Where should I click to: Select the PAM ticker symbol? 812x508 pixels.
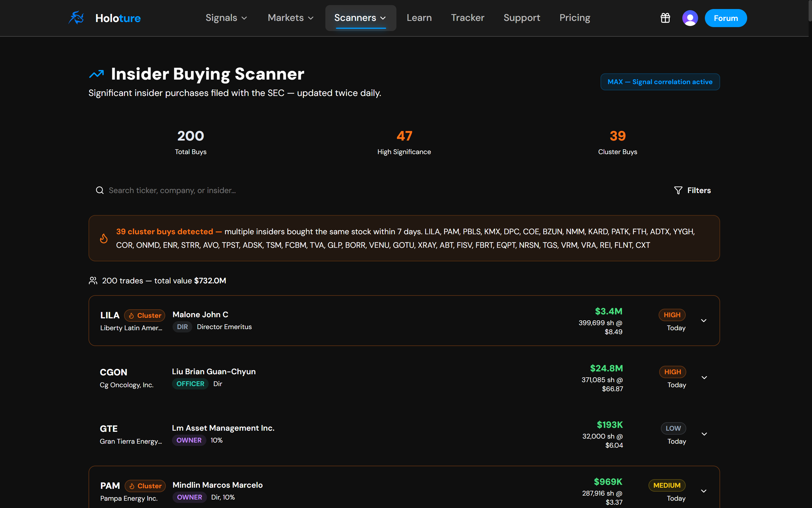coord(110,486)
